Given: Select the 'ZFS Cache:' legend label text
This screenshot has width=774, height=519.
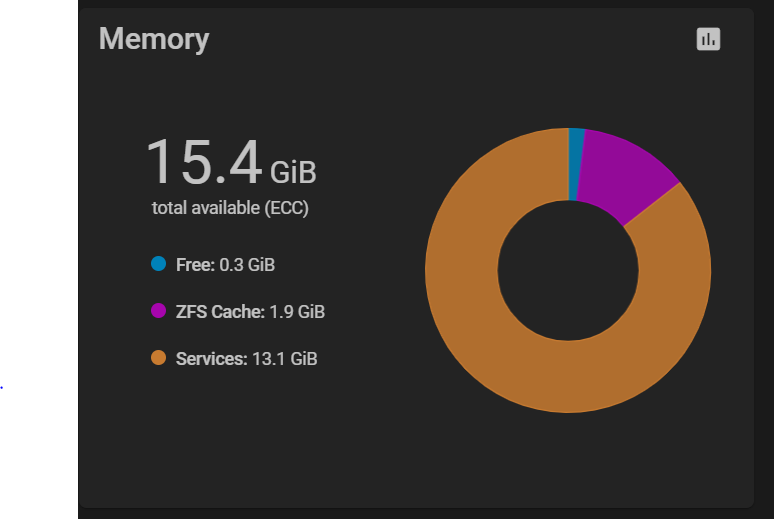Looking at the screenshot, I should 220,312.
